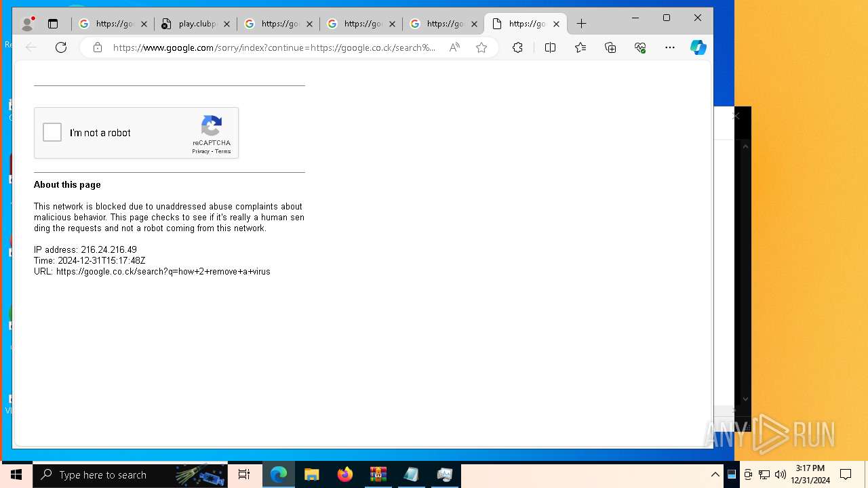Open the notepad-like taskbar app
The image size is (868, 488).
[x=411, y=474]
